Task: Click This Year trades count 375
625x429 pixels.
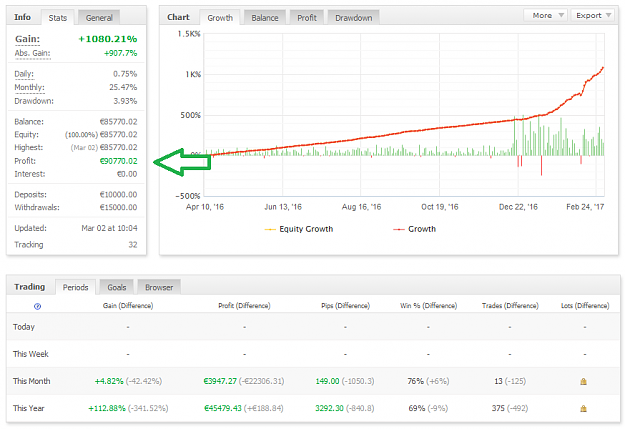Action: pos(498,408)
